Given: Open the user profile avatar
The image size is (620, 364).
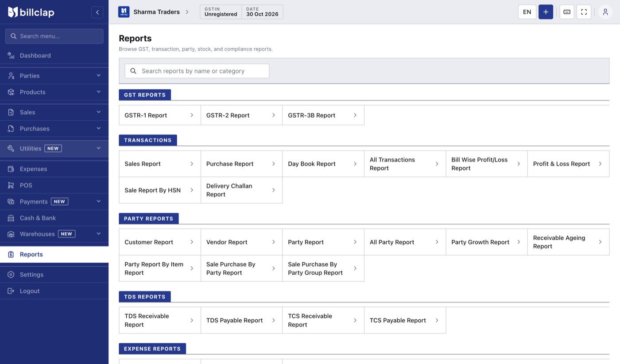Looking at the screenshot, I should (605, 12).
